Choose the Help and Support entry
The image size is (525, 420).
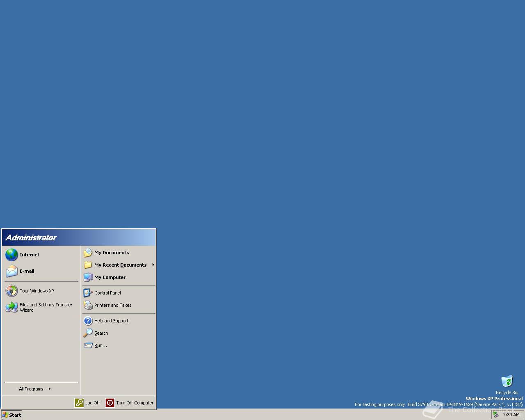click(119, 321)
